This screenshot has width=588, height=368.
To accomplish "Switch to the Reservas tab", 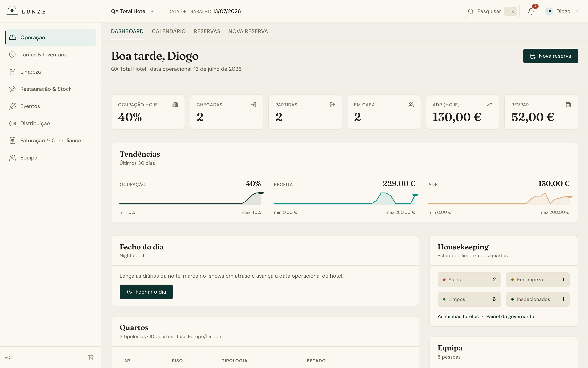I will click(x=207, y=31).
